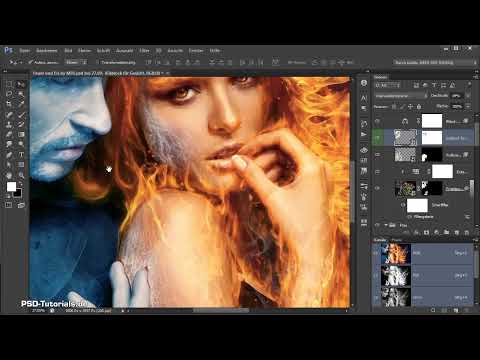This screenshot has height=360, width=480.
Task: Select the History Brush tool
Action: 21,124
